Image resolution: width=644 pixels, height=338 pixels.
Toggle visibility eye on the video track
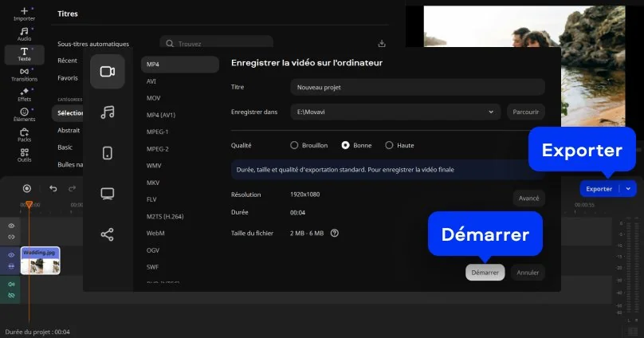11,255
